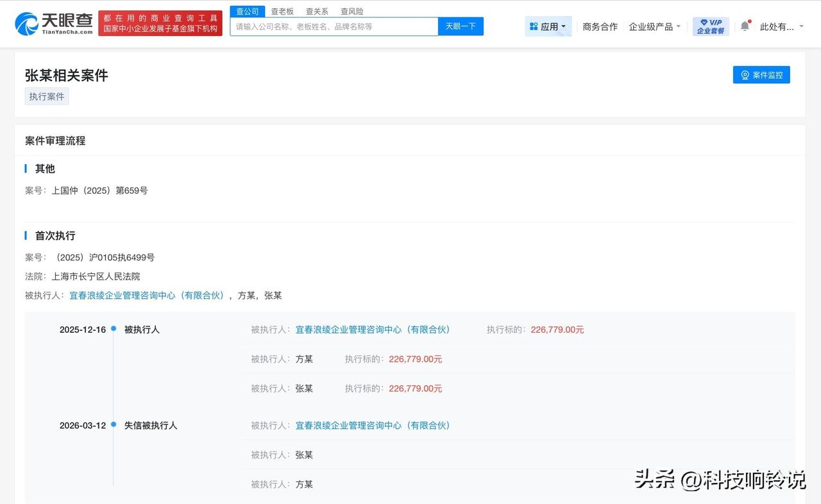Click the 案件监控 button

click(761, 74)
